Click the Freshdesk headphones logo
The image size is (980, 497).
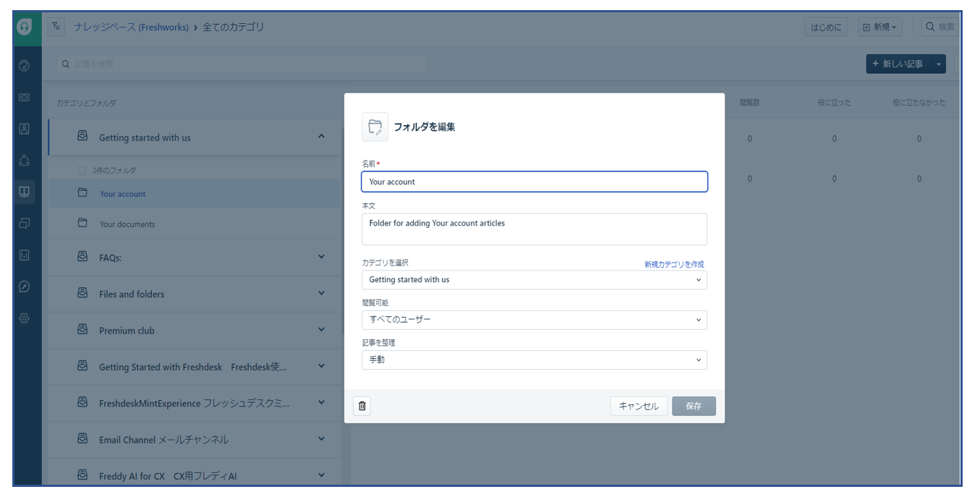25,27
